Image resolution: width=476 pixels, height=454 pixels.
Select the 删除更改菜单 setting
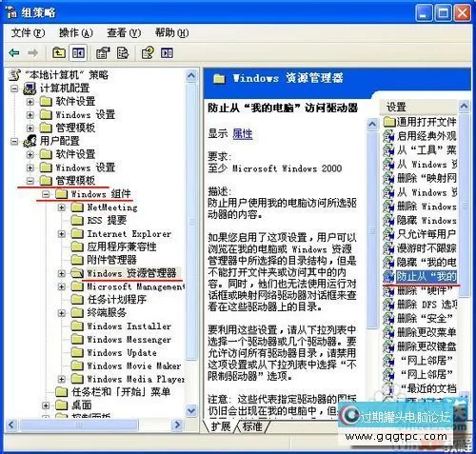[426, 332]
